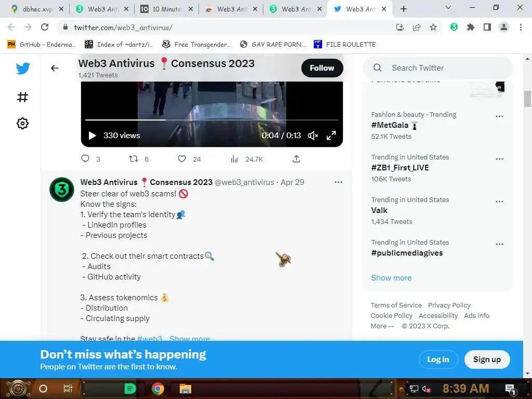Expand More footer options
532x399 pixels.
[x=382, y=326]
